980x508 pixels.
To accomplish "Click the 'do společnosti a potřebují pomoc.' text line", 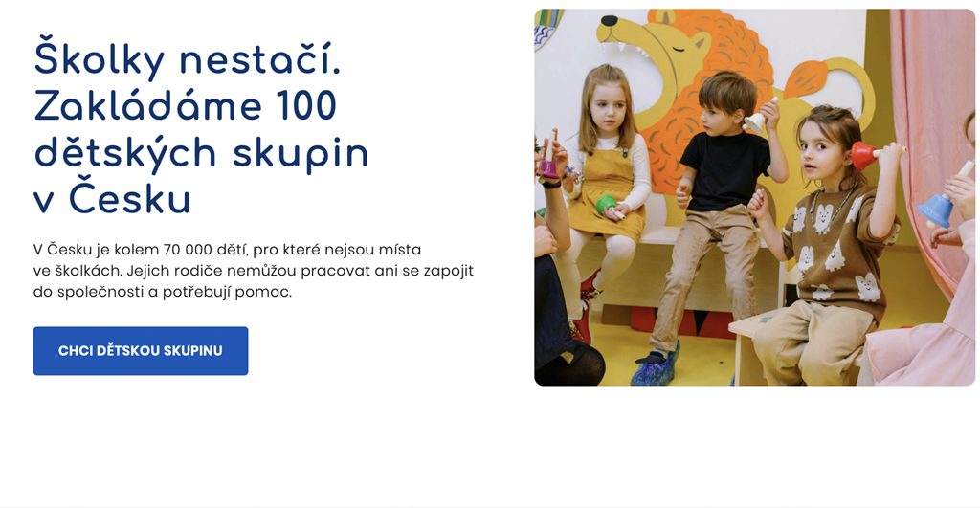I will tap(163, 292).
